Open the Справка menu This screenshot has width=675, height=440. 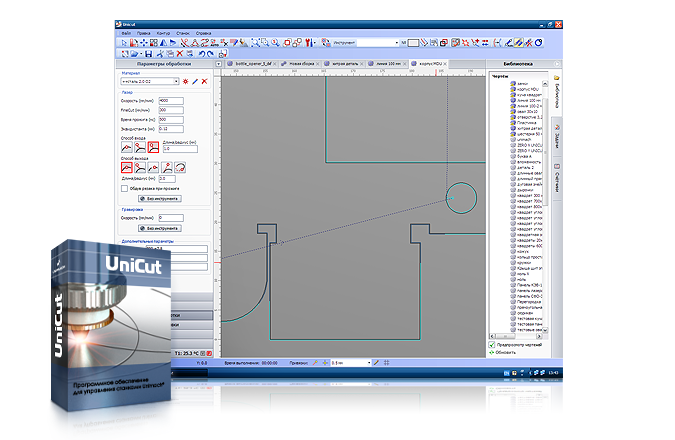click(x=203, y=33)
